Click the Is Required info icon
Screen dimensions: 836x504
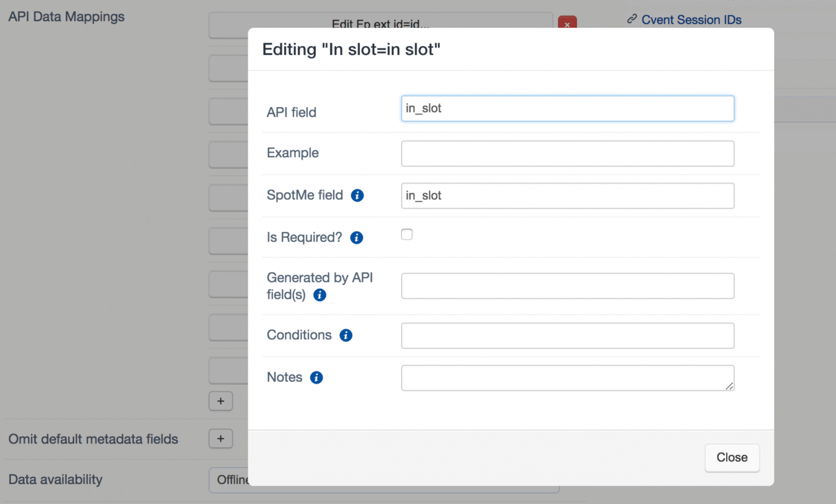[357, 238]
